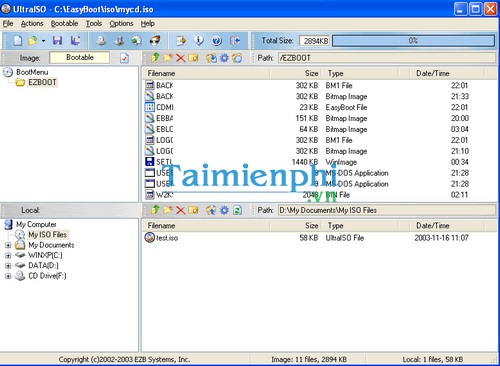Click the green Refresh icon in Local toolbar
Screen dimensions: 500x366
click(x=237, y=210)
